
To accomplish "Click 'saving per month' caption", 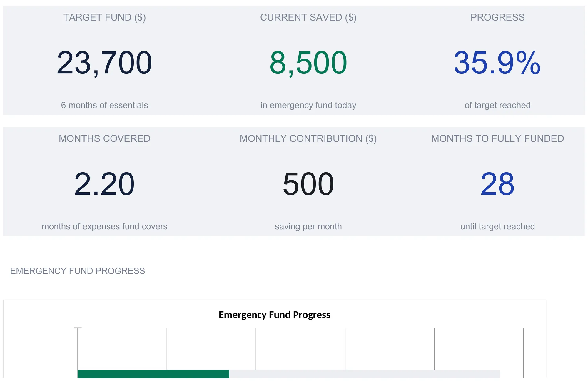I will (308, 226).
